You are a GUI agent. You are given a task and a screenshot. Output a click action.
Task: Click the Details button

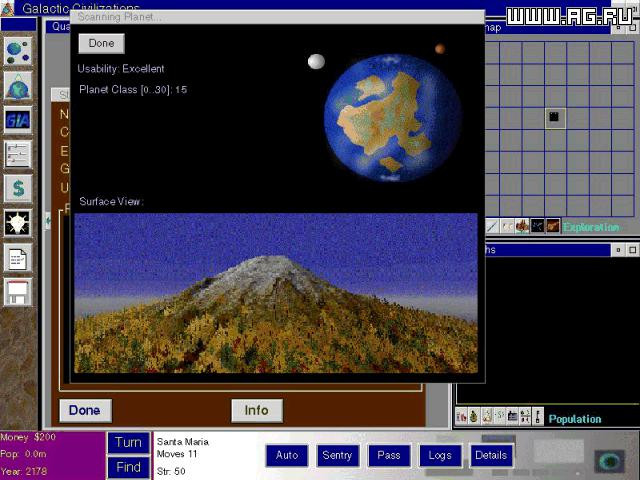tap(491, 456)
